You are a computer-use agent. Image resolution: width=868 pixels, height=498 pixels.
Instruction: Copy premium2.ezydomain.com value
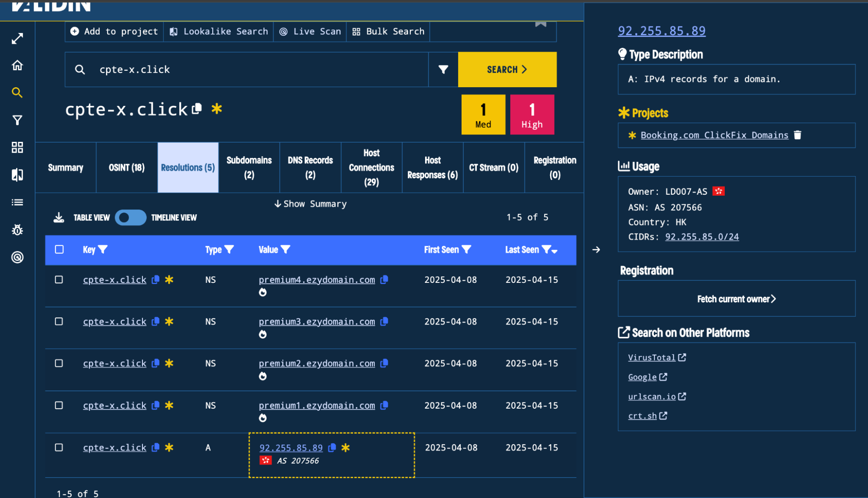point(384,364)
